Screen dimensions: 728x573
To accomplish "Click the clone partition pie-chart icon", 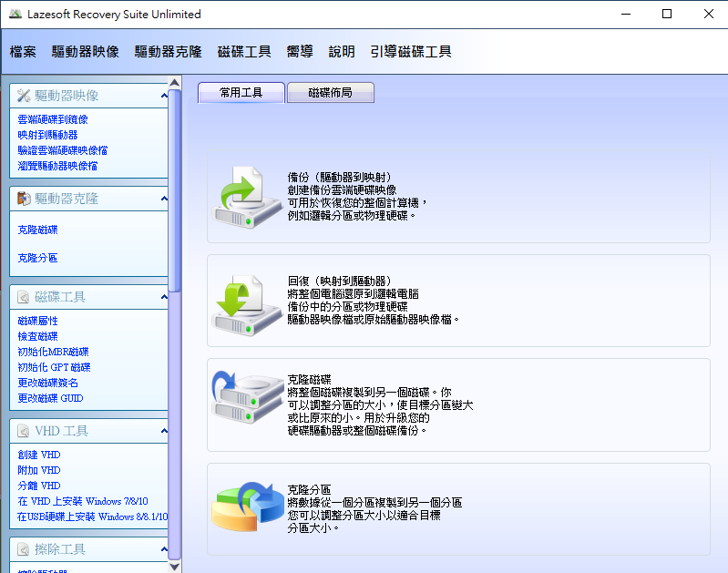I will (x=248, y=506).
